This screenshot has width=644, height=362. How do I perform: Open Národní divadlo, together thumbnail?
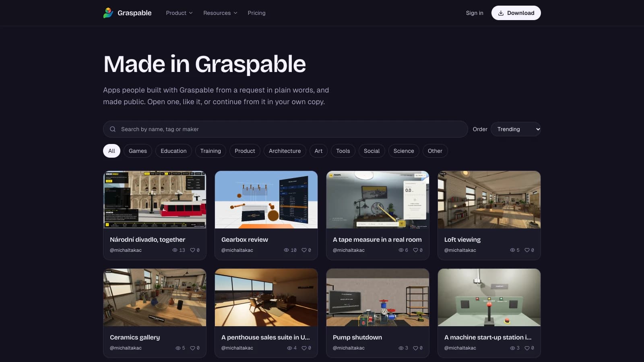click(155, 200)
